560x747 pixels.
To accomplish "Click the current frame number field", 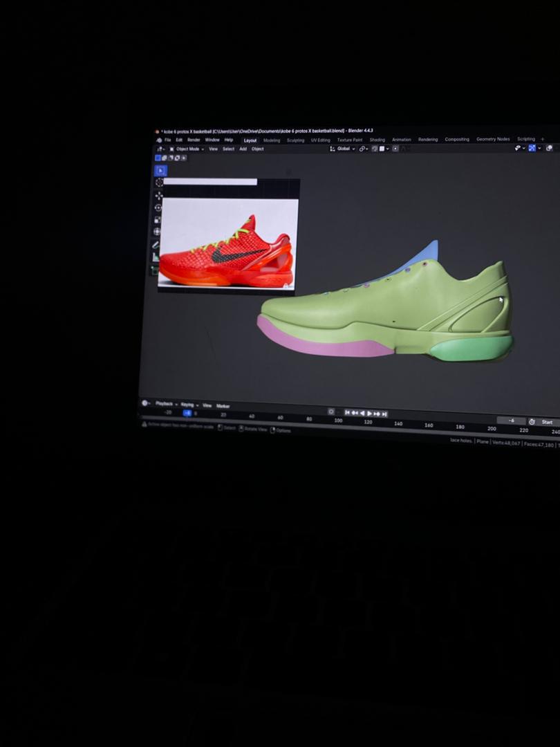I will point(511,421).
